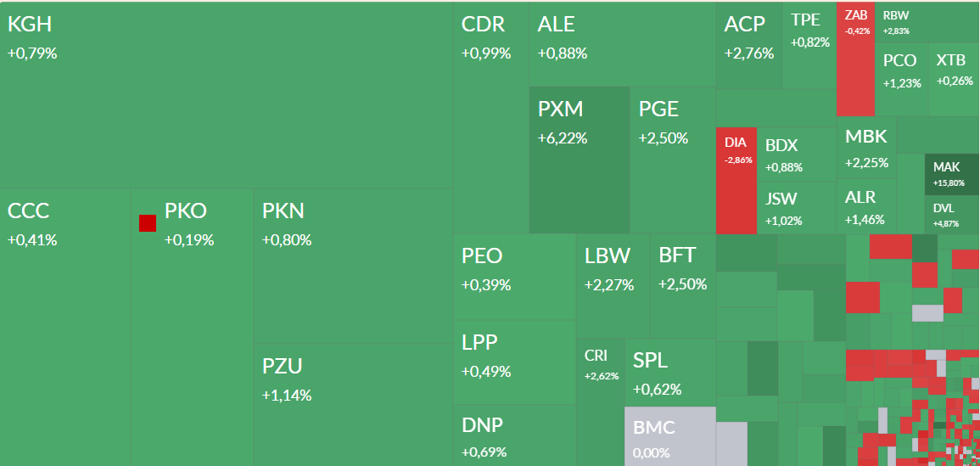980x466 pixels.
Task: Select the PZU +1,14% tile
Action: 353,405
